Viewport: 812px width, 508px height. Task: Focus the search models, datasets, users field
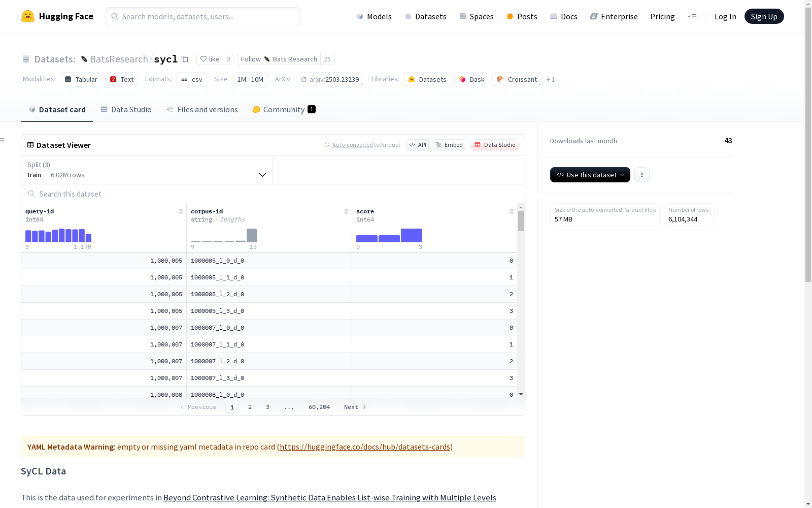point(203,16)
